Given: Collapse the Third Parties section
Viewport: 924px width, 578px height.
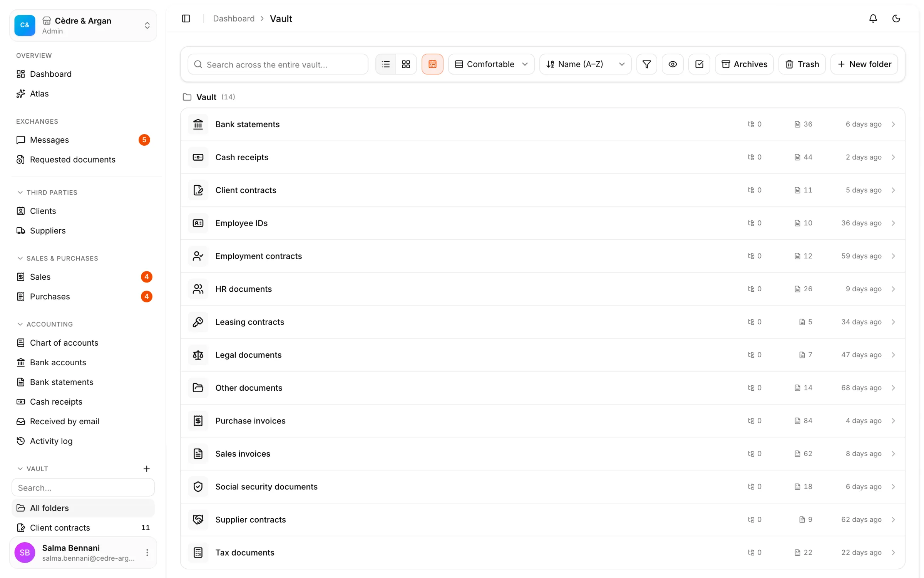Looking at the screenshot, I should point(47,192).
